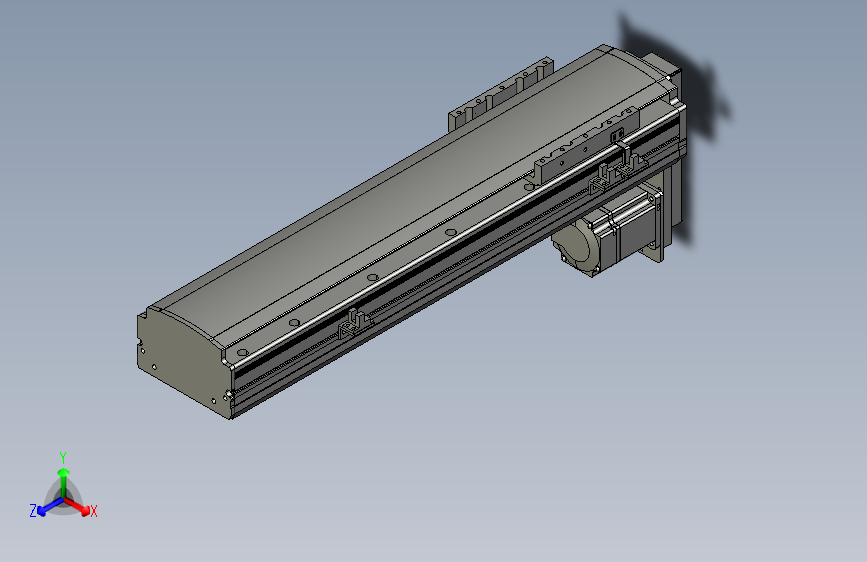Click the red X axis arrow of the triad
Screen dimensions: 867x562
[x=78, y=506]
